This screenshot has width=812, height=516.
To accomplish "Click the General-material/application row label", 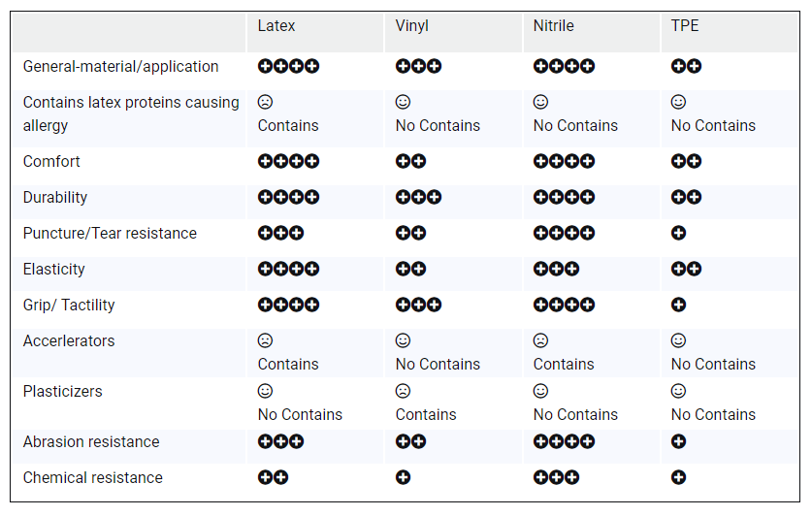I will tap(120, 67).
